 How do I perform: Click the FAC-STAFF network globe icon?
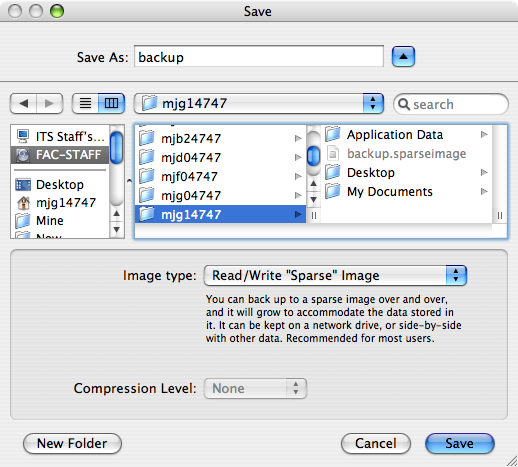(x=23, y=155)
